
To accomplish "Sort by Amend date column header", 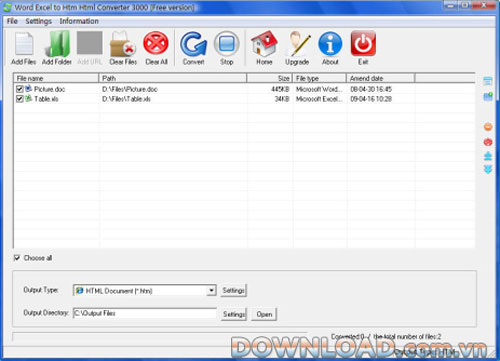I will coord(381,78).
